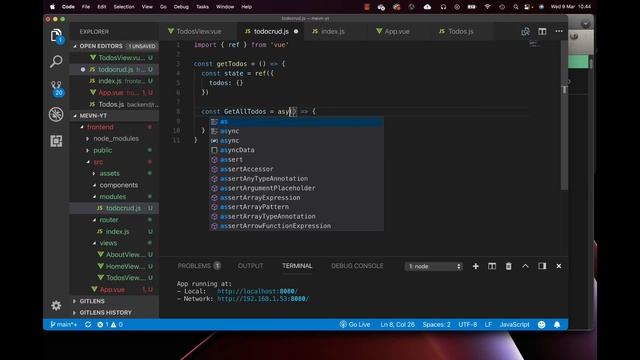Select the 'assertAccessor' suggestion
This screenshot has height=360, width=640.
pyautogui.click(x=296, y=169)
